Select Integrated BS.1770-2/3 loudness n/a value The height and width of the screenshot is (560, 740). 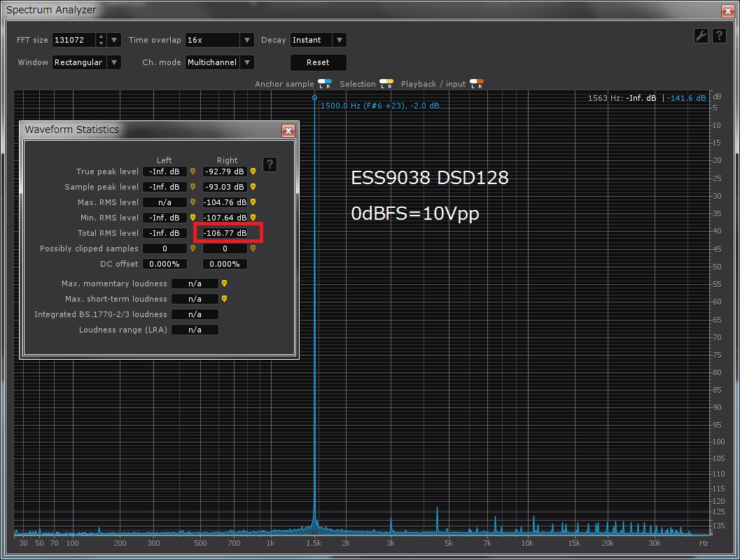(x=195, y=315)
